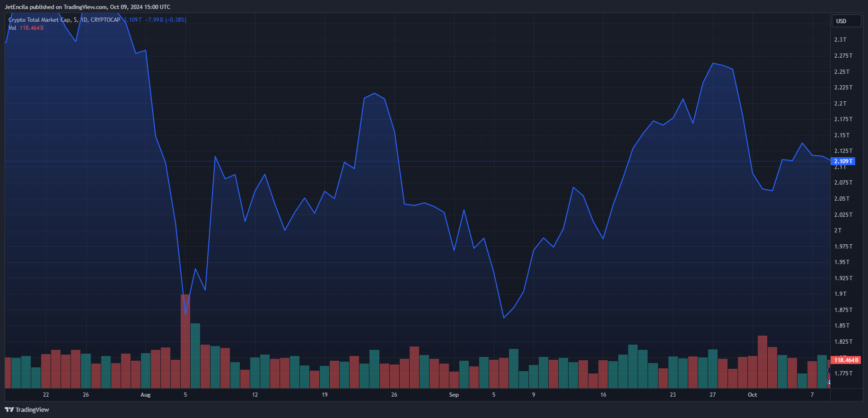Viewport: 868px width, 418px height.
Task: Click the 2.275T price axis label
Action: point(843,56)
